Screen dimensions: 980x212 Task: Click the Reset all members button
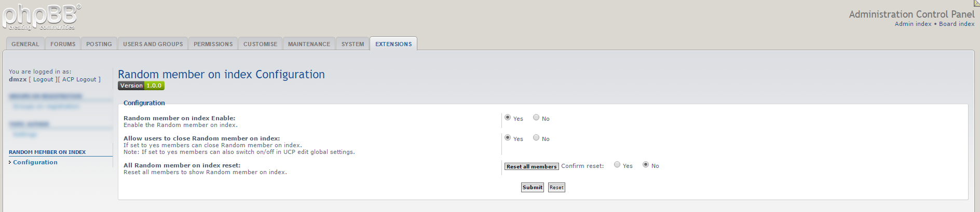click(x=532, y=166)
